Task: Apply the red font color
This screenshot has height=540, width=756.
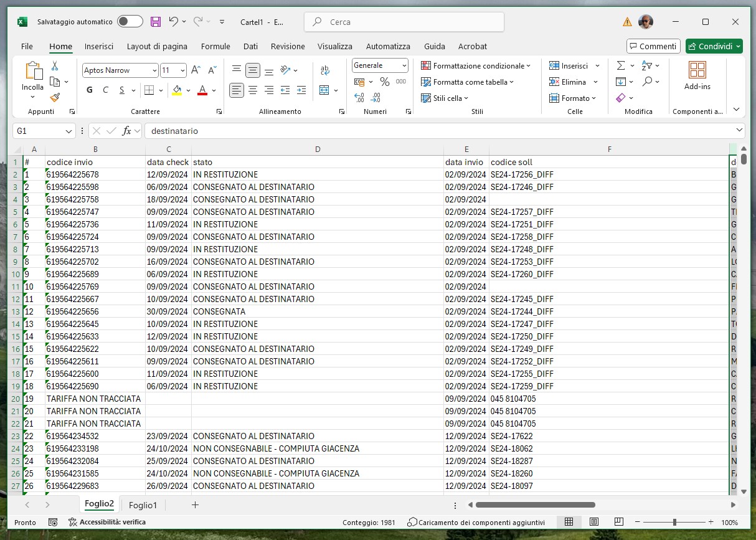Action: pyautogui.click(x=202, y=90)
